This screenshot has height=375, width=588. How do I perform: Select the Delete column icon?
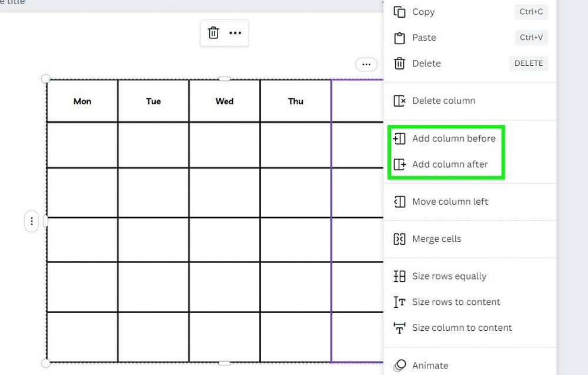pyautogui.click(x=400, y=101)
